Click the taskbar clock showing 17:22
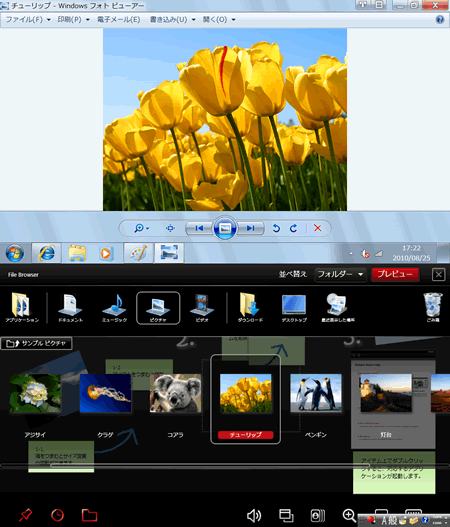This screenshot has height=527, width=450. 411,253
